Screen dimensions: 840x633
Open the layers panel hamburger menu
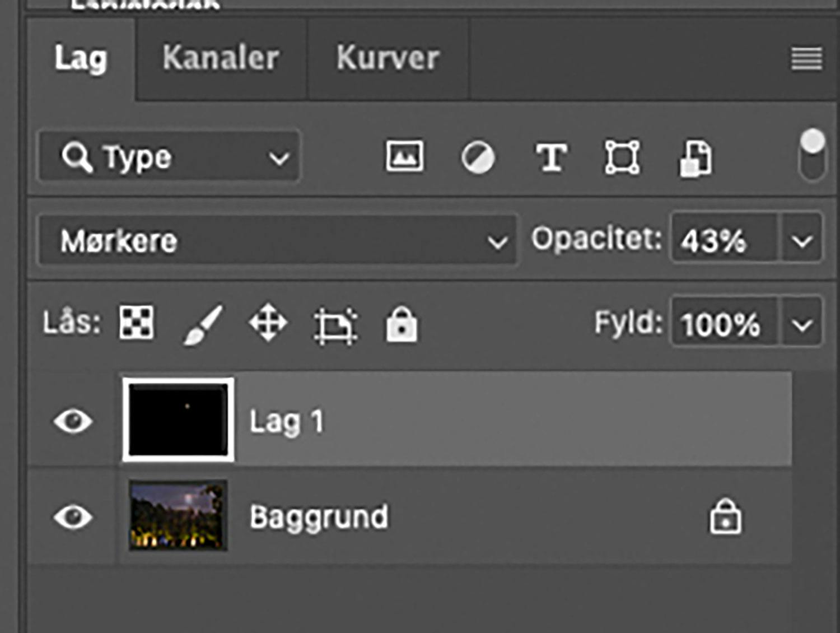point(806,58)
